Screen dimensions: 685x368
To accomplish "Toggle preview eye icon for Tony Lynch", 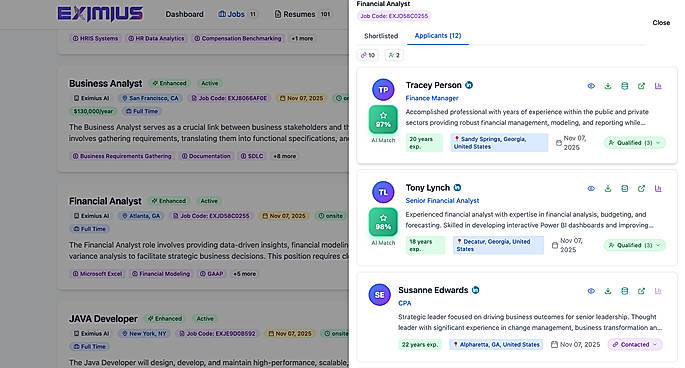I will (591, 189).
